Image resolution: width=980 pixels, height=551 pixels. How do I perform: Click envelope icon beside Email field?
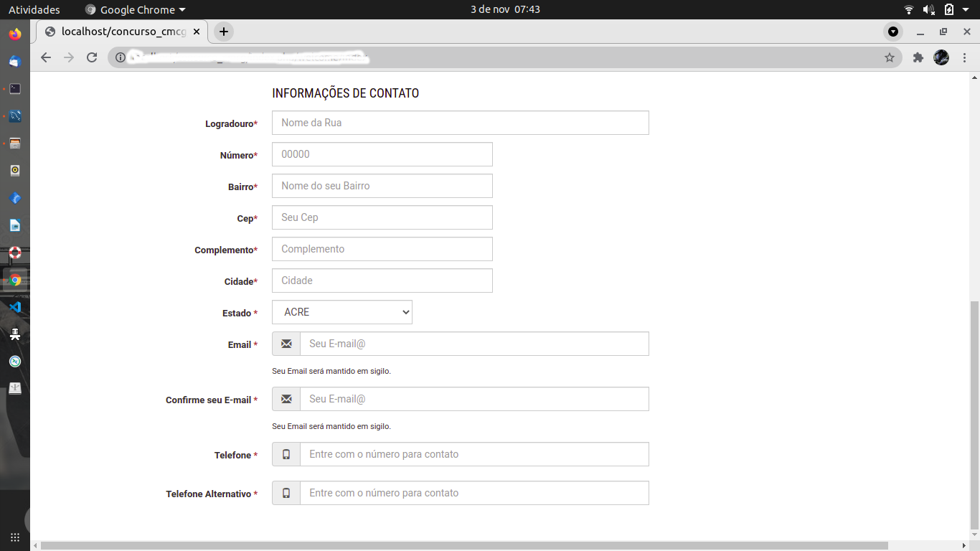tap(286, 344)
